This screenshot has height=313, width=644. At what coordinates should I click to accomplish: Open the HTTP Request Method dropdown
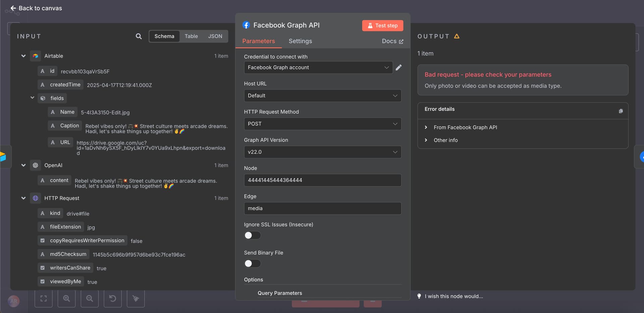[x=323, y=124]
